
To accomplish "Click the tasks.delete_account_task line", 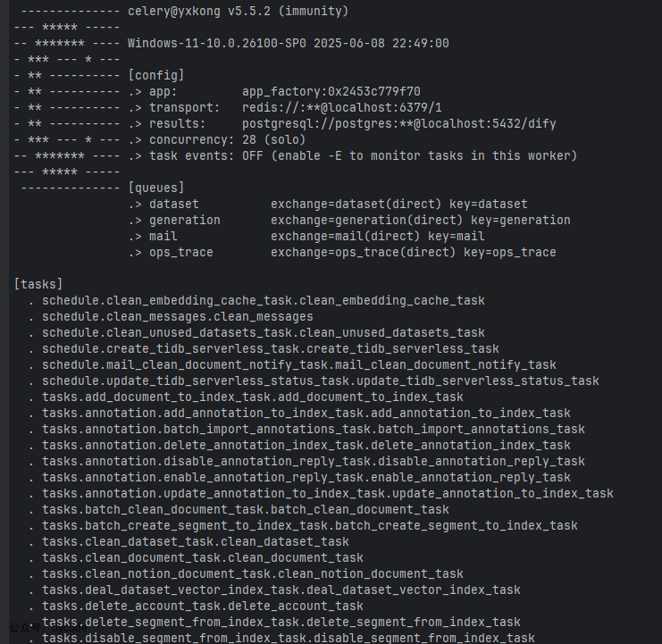I will [202, 606].
